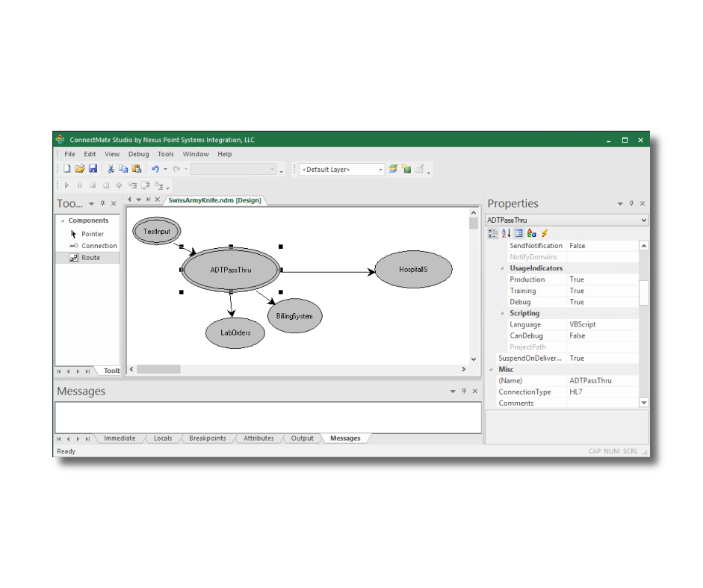Select the Pointer tool in Toolbox

(x=87, y=234)
